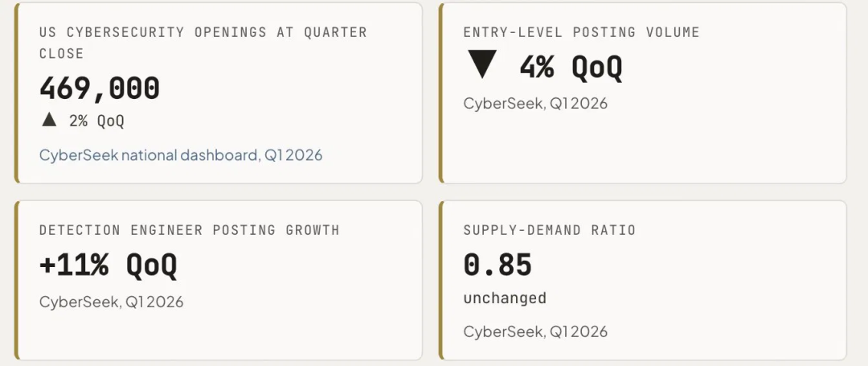This screenshot has width=868, height=366.
Task: Click the CyberSeek, Q1 2026 source under Detection Engineer Posting Growth
Action: pyautogui.click(x=111, y=302)
